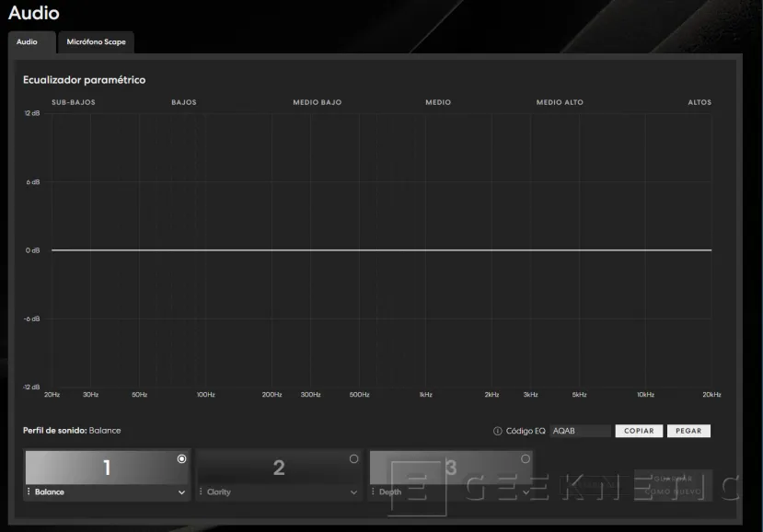Switch to the Audio tab
763x532 pixels.
point(28,42)
